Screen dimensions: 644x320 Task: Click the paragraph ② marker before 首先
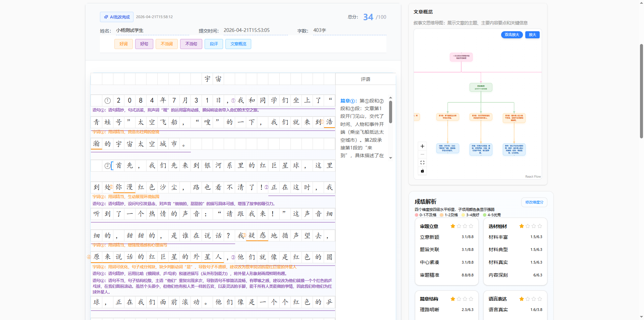[x=107, y=166]
